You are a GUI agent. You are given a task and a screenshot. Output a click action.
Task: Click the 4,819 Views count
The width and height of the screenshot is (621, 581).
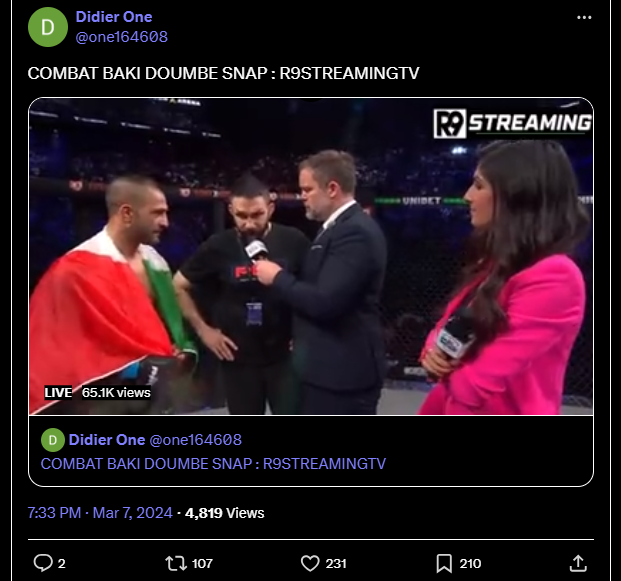pos(225,513)
